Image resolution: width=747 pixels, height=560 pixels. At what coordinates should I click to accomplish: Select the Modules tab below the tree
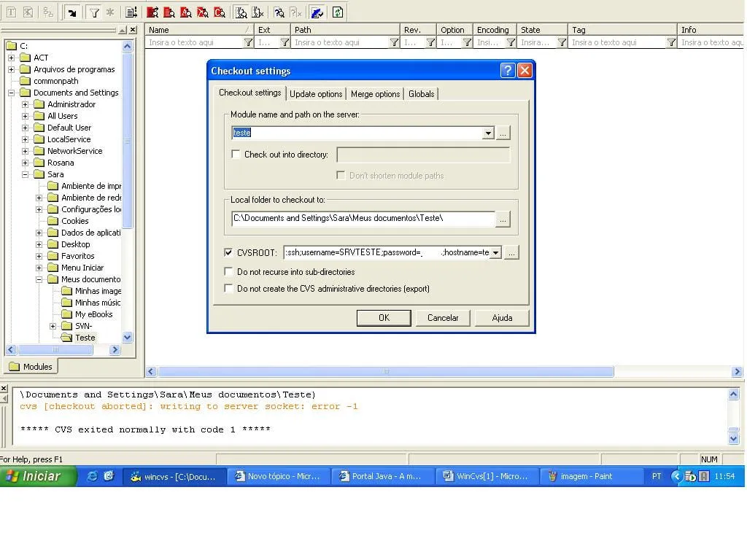click(x=31, y=366)
